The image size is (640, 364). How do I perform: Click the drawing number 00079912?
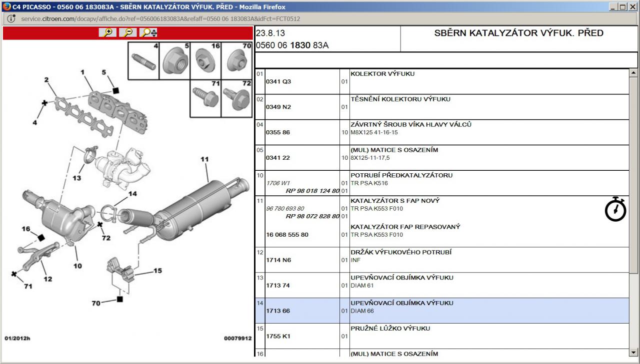[237, 339]
